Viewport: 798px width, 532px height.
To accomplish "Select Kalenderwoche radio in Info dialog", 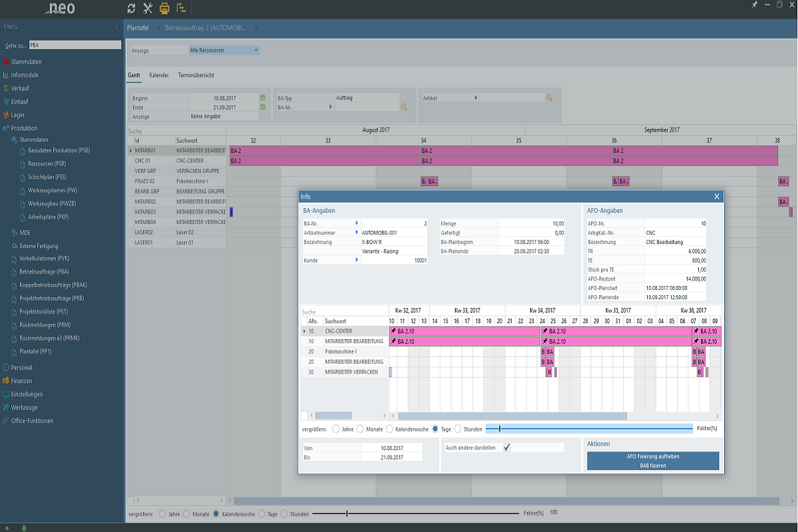I will (x=390, y=429).
